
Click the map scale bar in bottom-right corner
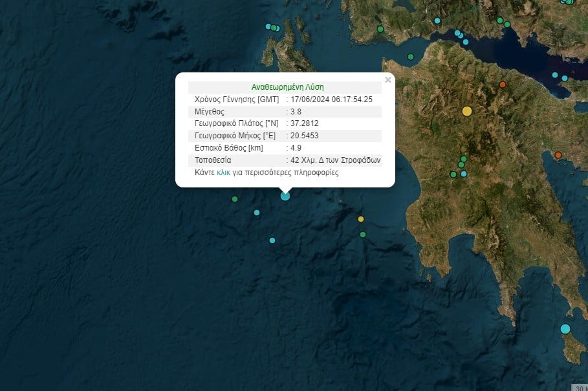tap(580, 386)
